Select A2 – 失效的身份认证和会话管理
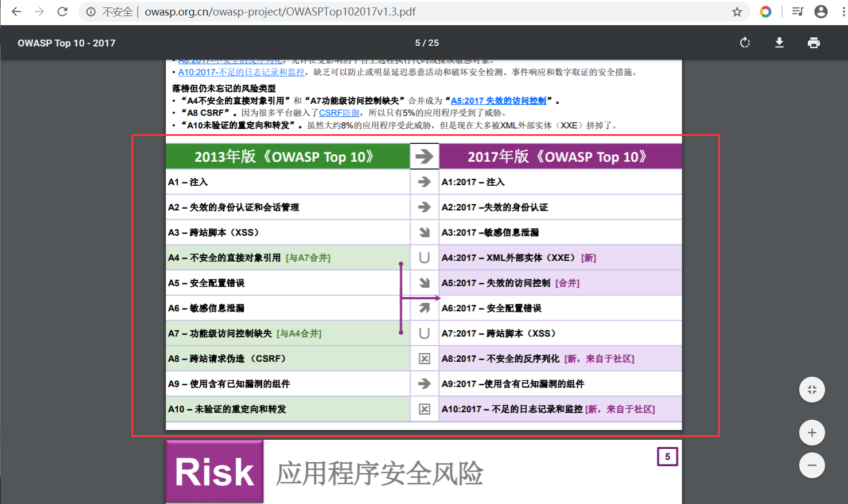The image size is (848, 504). (288, 207)
